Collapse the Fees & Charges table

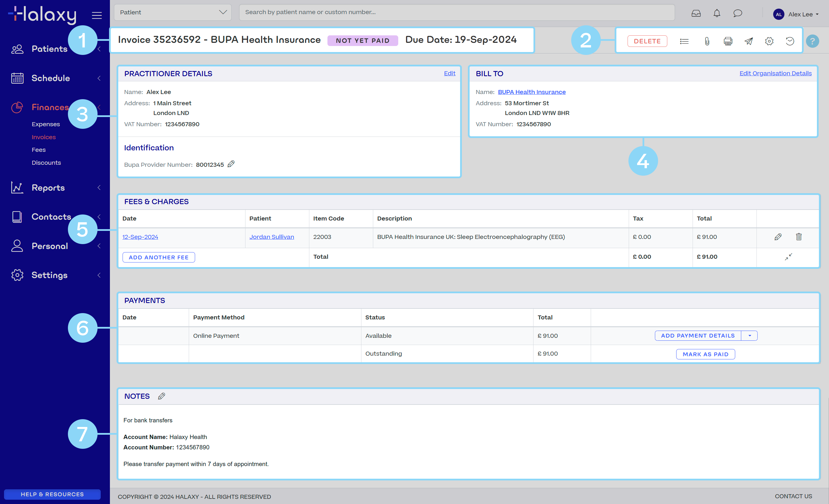coord(788,256)
